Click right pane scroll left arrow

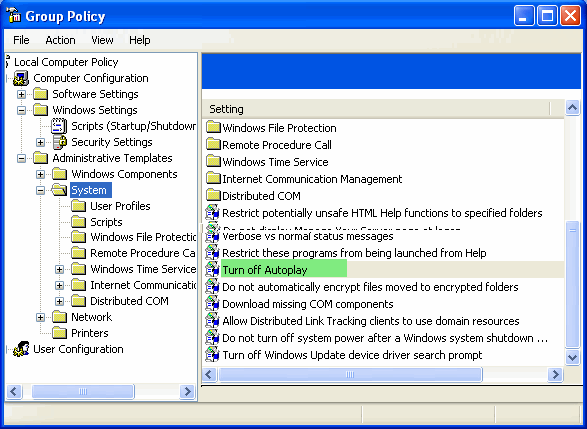[x=210, y=374]
